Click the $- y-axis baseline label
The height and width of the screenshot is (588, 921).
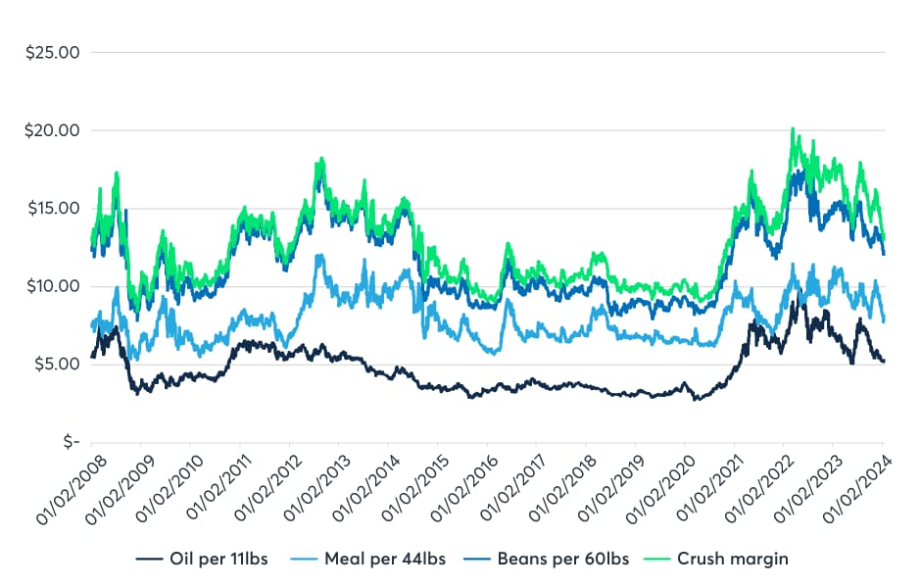coord(69,442)
